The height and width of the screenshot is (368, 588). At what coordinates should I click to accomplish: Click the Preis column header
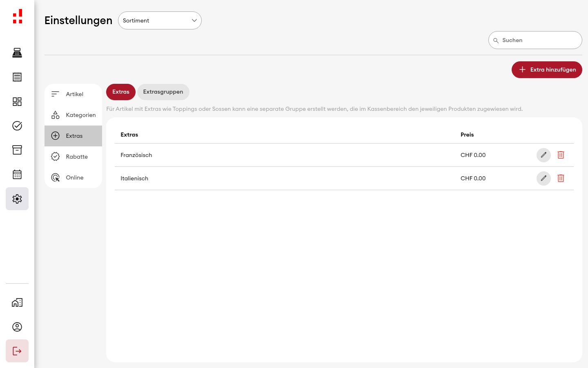point(467,135)
